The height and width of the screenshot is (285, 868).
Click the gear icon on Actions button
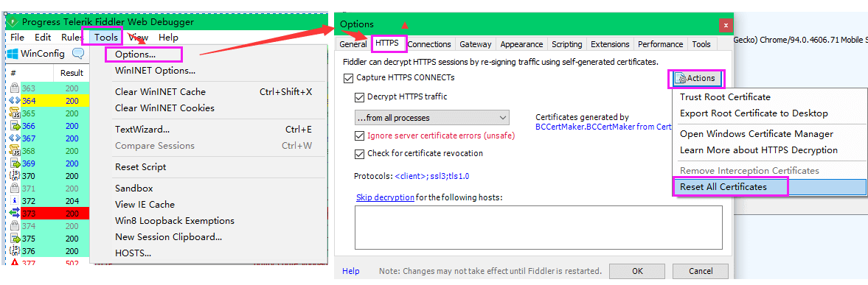point(681,78)
